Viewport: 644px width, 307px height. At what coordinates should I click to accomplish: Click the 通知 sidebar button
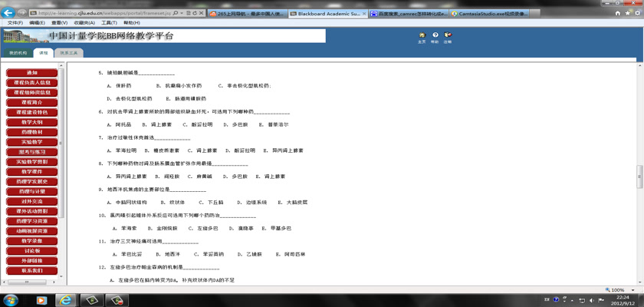pyautogui.click(x=31, y=73)
